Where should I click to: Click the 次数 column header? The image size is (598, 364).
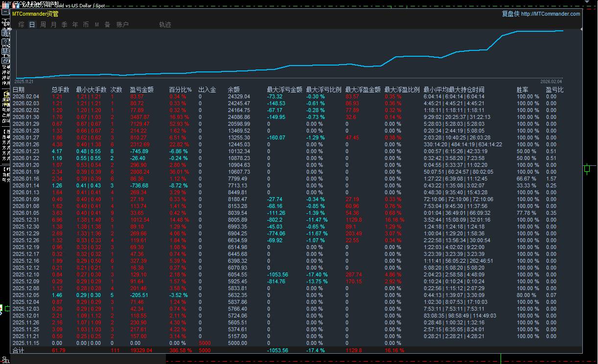click(116, 90)
